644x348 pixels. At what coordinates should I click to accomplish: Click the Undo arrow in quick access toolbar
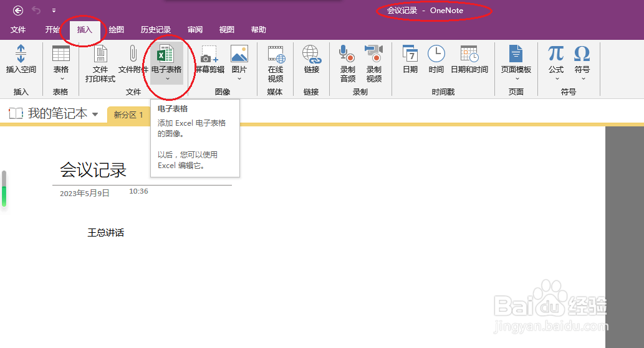point(37,10)
